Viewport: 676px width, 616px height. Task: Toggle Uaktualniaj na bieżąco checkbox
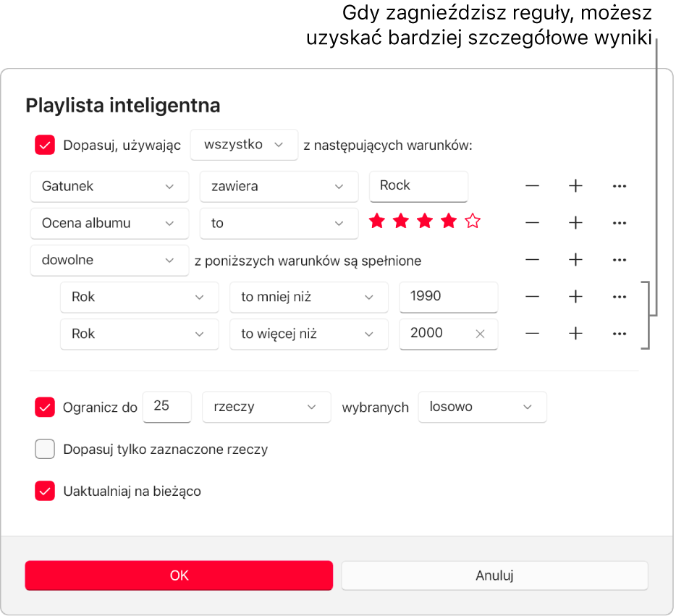click(x=45, y=491)
